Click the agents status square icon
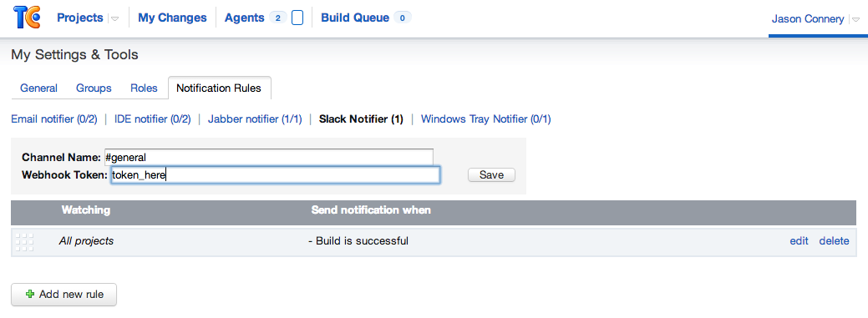Screen dimensions: 868x318 pyautogui.click(x=297, y=18)
